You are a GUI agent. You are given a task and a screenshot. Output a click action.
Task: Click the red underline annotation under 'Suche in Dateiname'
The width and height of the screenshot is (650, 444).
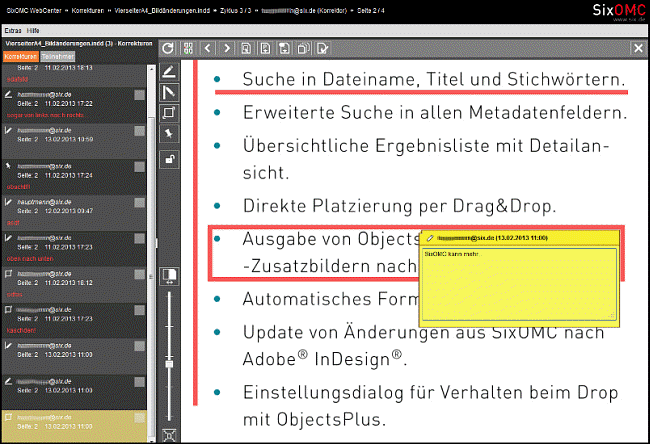pos(421,92)
